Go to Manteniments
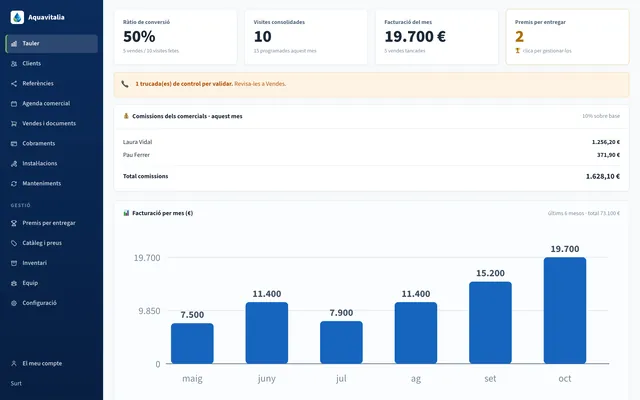640x400 pixels. pyautogui.click(x=52, y=184)
